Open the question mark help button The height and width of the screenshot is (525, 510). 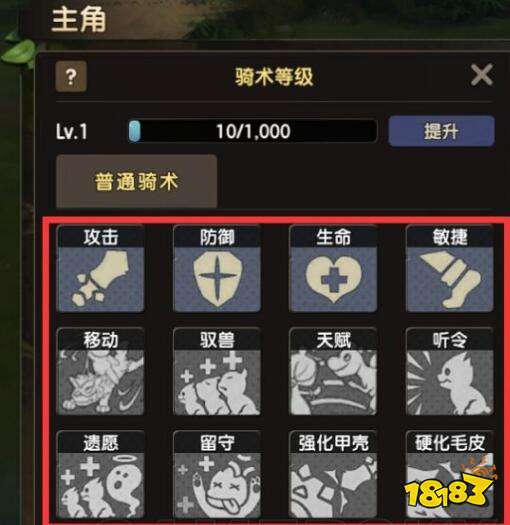(x=71, y=77)
